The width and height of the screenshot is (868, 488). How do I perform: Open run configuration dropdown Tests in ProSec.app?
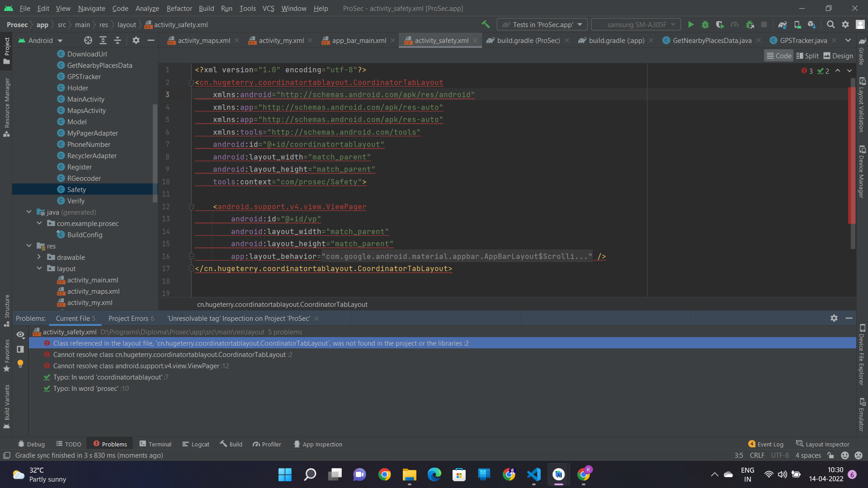coord(542,24)
